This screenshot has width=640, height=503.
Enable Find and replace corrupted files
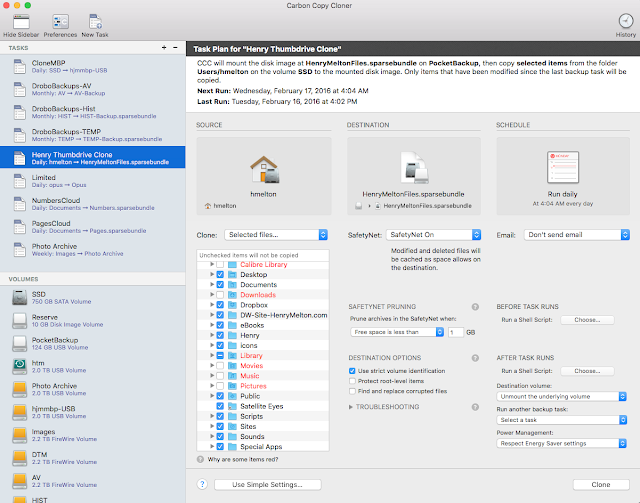coord(352,391)
